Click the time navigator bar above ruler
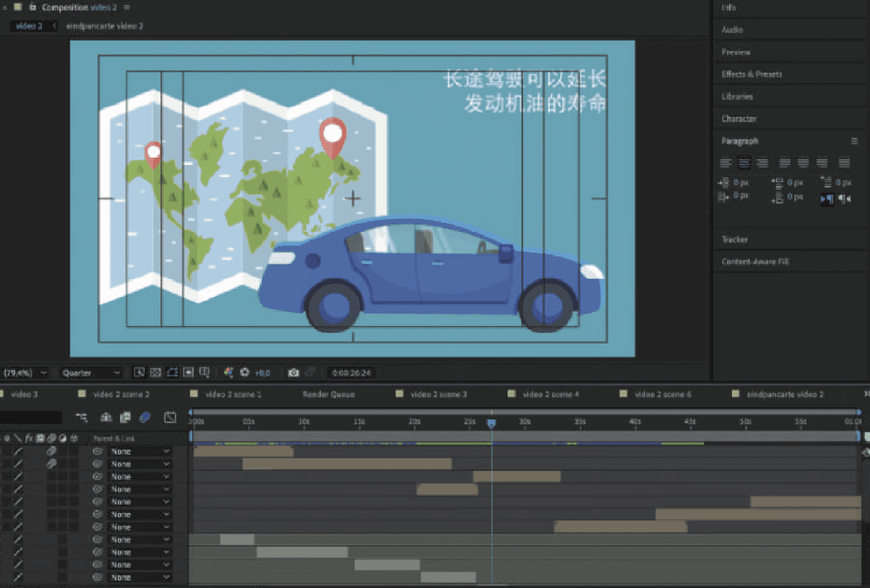Image resolution: width=870 pixels, height=588 pixels. pos(524,412)
